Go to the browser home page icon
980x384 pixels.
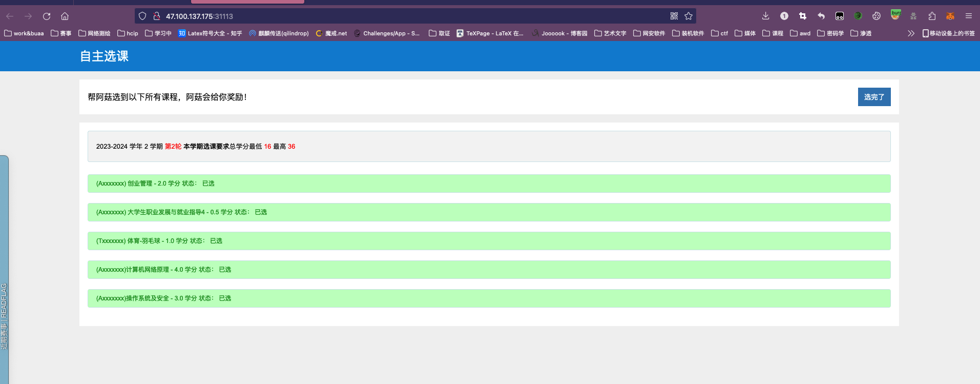coord(65,16)
